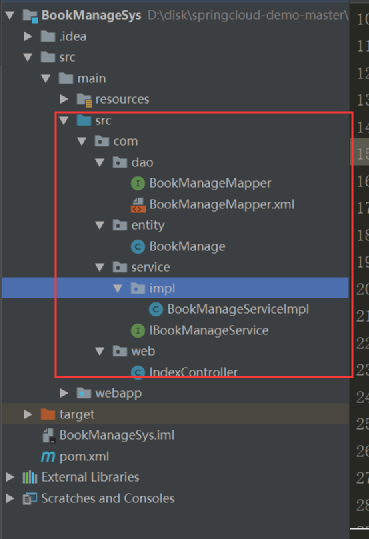Click editor gutter line number 20
The width and height of the screenshot is (369, 539).
click(362, 289)
